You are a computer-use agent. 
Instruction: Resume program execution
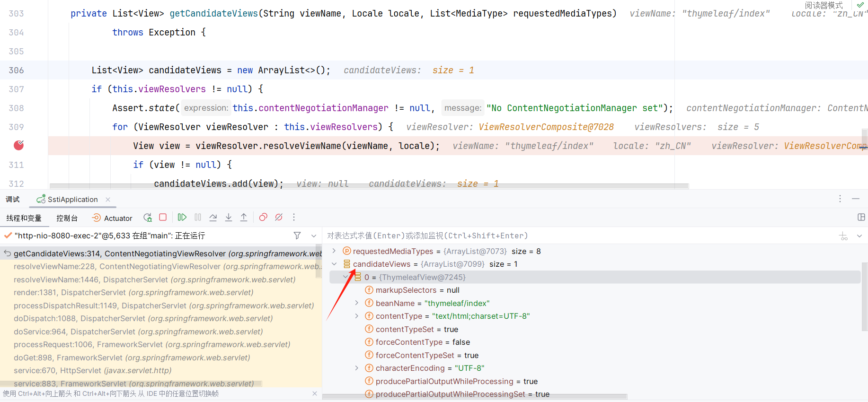click(x=182, y=218)
